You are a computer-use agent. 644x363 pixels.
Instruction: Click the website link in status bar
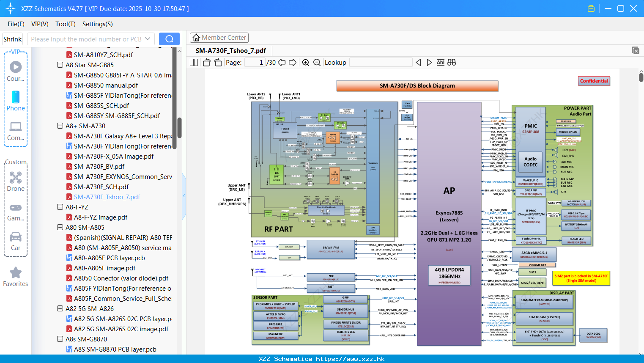pos(350,359)
